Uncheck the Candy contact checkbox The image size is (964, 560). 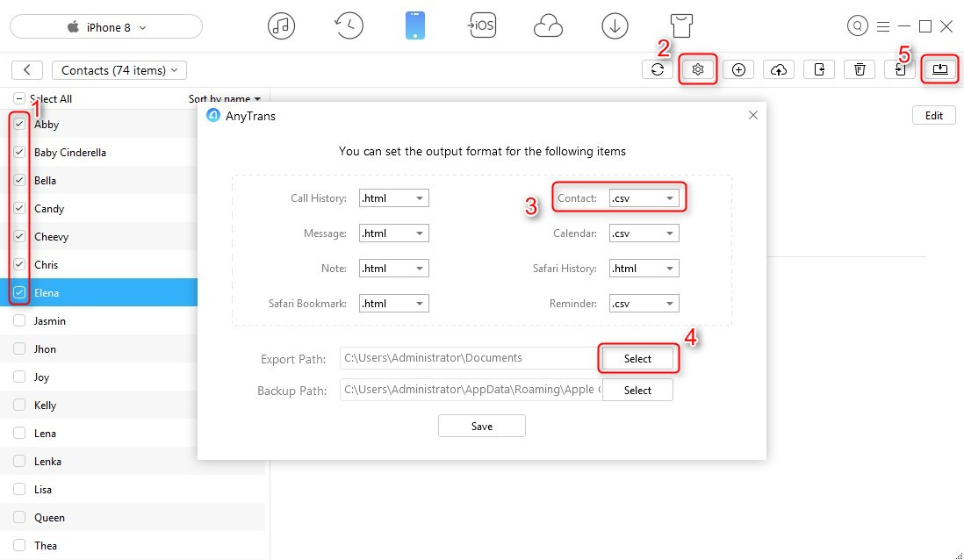pos(19,208)
